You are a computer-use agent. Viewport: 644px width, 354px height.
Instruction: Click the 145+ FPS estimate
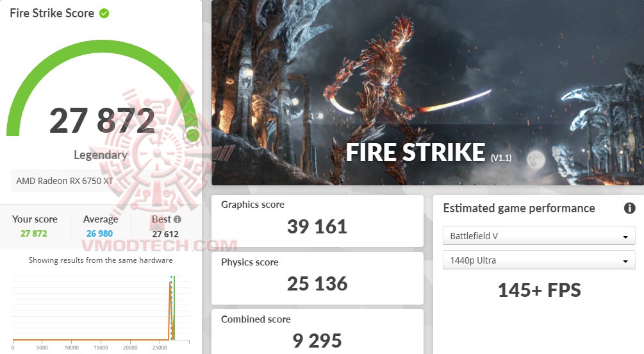(x=539, y=291)
